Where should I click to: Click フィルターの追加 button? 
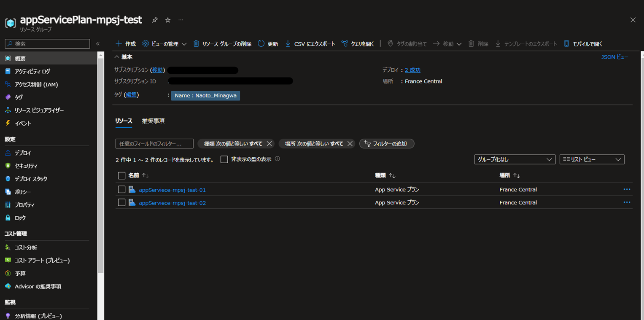pos(387,144)
